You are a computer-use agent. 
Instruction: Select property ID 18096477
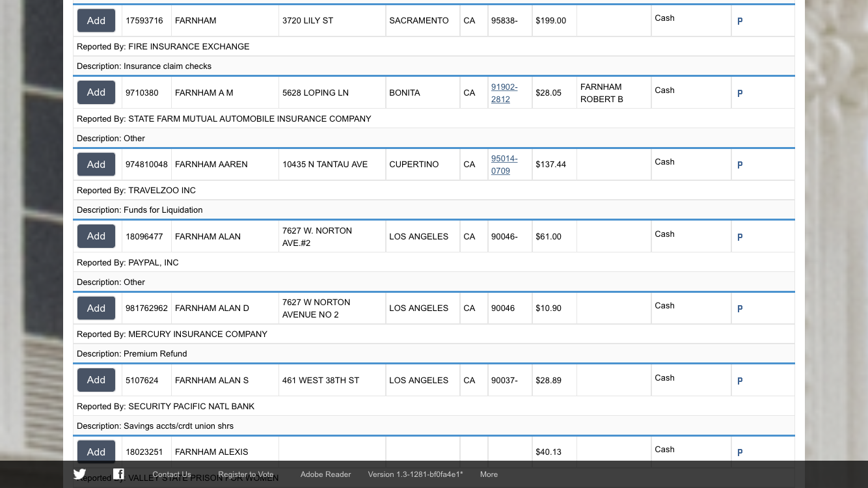[x=144, y=237]
